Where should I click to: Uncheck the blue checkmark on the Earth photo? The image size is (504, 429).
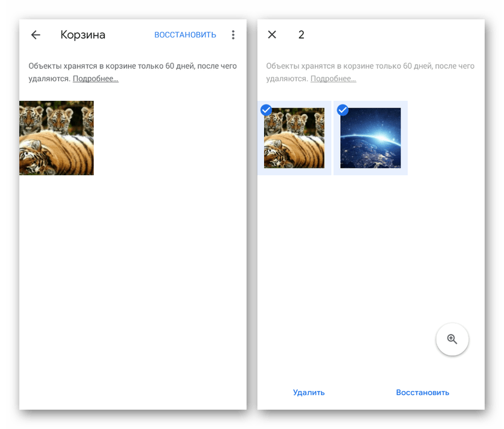(x=343, y=110)
